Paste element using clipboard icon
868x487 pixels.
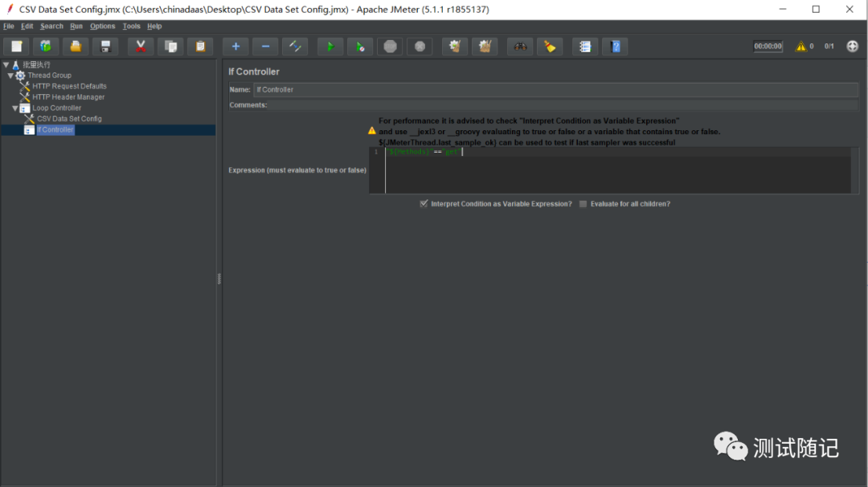pyautogui.click(x=200, y=47)
